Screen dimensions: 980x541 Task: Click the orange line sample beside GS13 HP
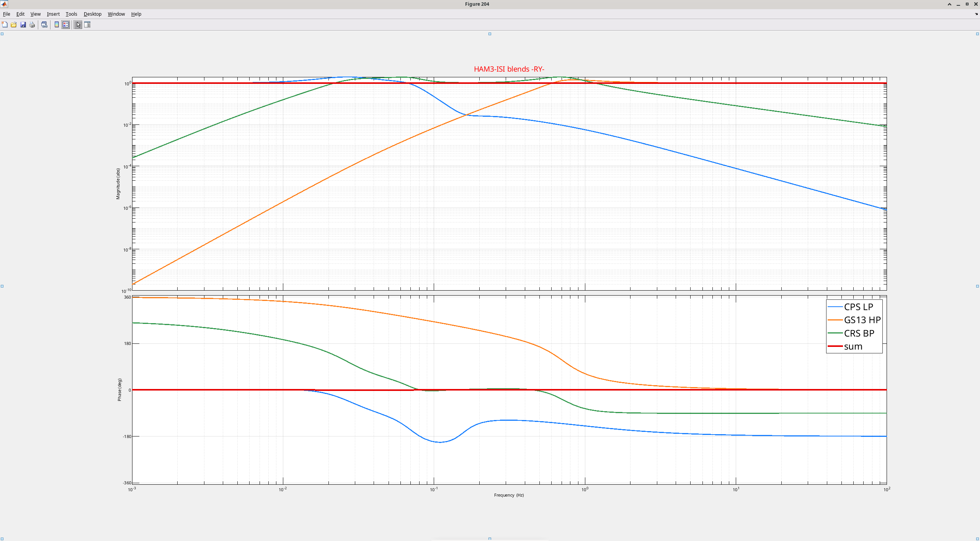(x=835, y=320)
